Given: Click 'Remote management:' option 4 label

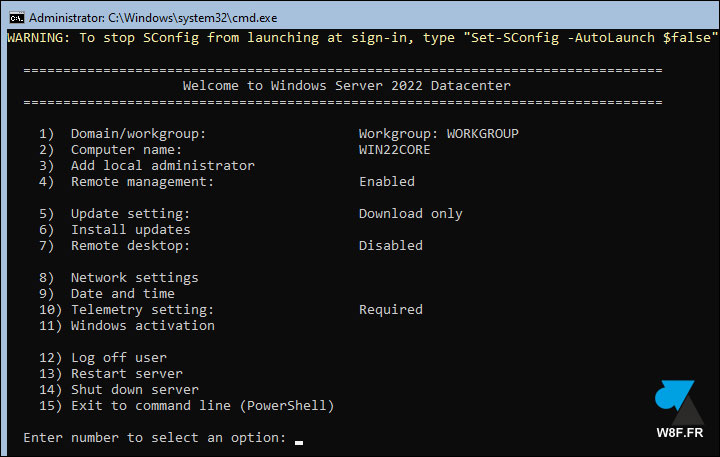Looking at the screenshot, I should click(142, 182).
